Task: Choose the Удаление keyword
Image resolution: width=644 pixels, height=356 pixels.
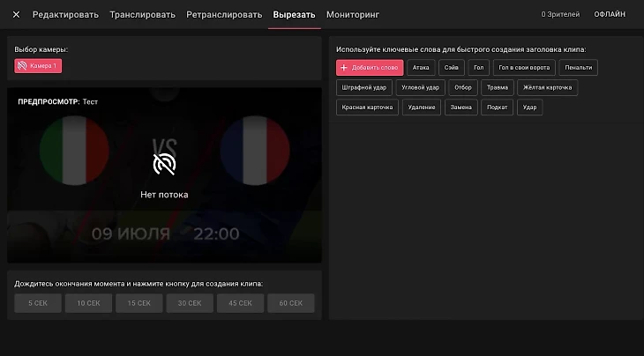Action: (x=422, y=107)
